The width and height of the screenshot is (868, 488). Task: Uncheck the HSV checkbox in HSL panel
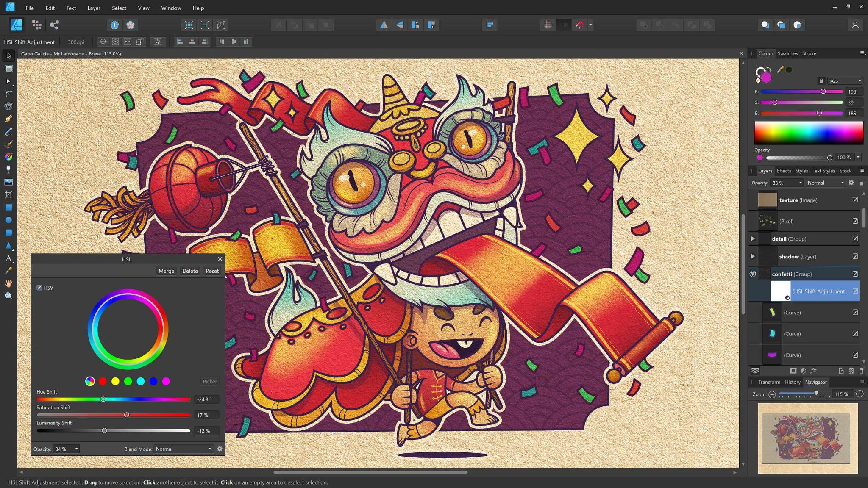(39, 288)
